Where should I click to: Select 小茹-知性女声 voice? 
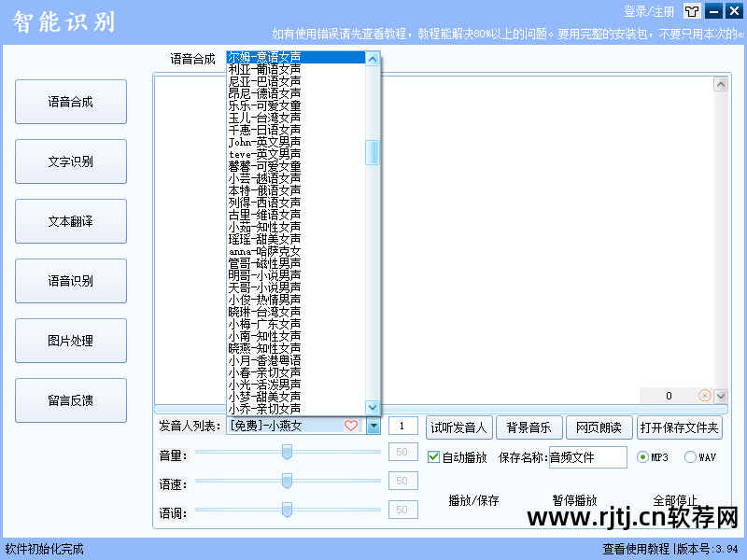296,228
